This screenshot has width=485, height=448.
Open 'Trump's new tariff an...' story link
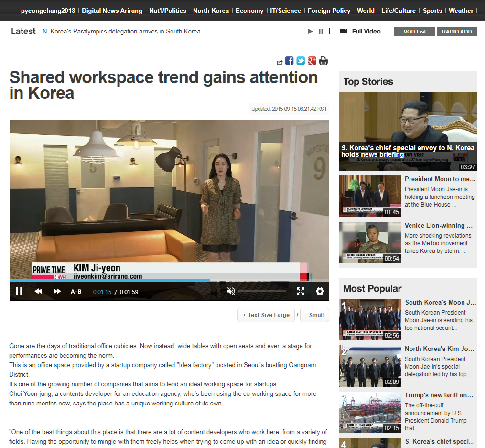[439, 395]
